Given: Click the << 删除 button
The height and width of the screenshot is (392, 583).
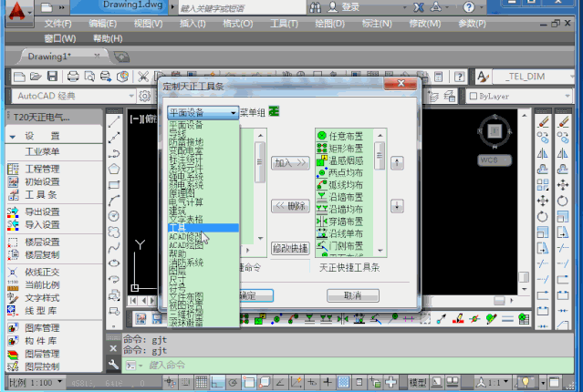Looking at the screenshot, I should click(290, 206).
